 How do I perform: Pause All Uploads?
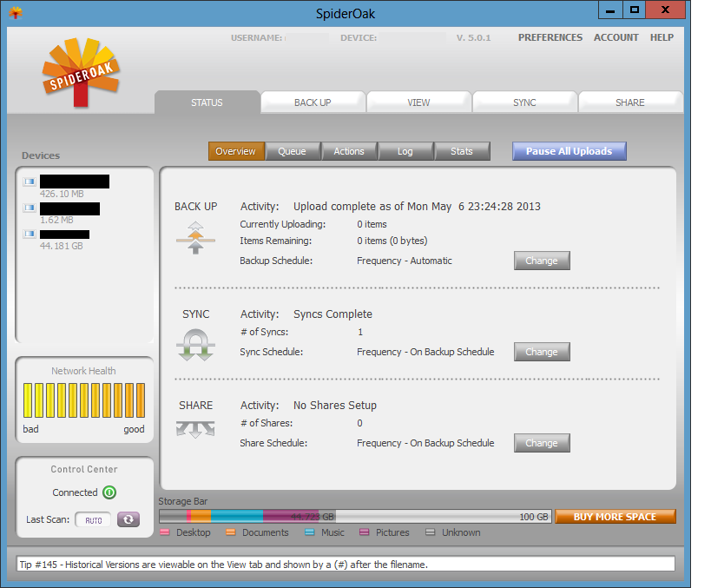tap(569, 151)
